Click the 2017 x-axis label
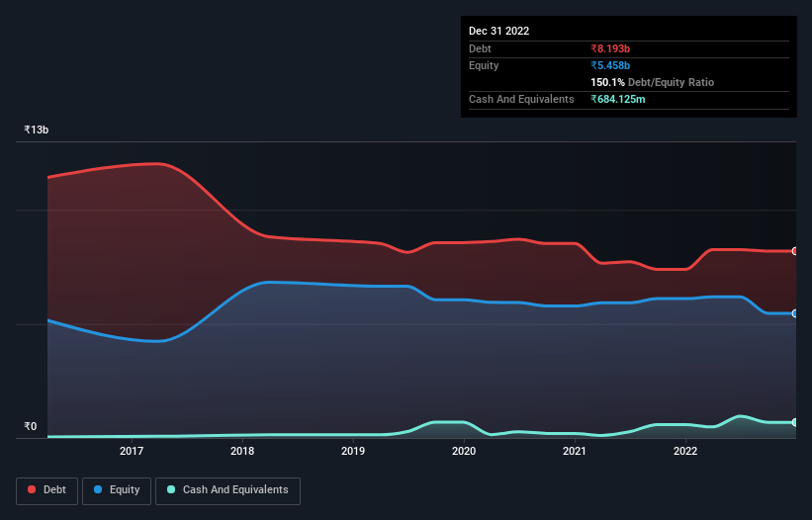Image resolution: width=812 pixels, height=520 pixels. 132,451
